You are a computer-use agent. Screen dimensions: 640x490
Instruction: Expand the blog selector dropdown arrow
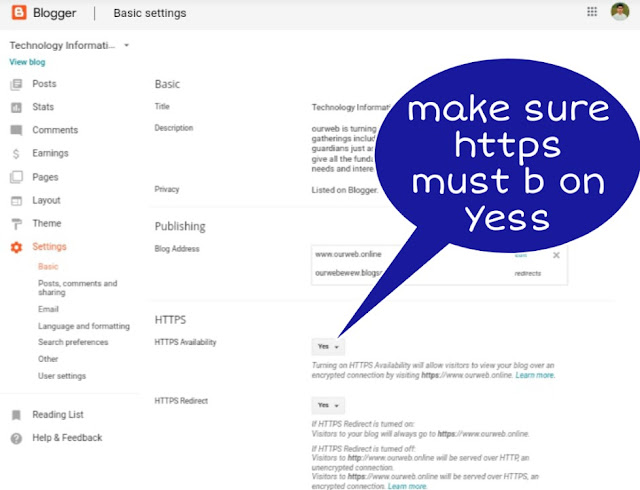[x=127, y=45]
